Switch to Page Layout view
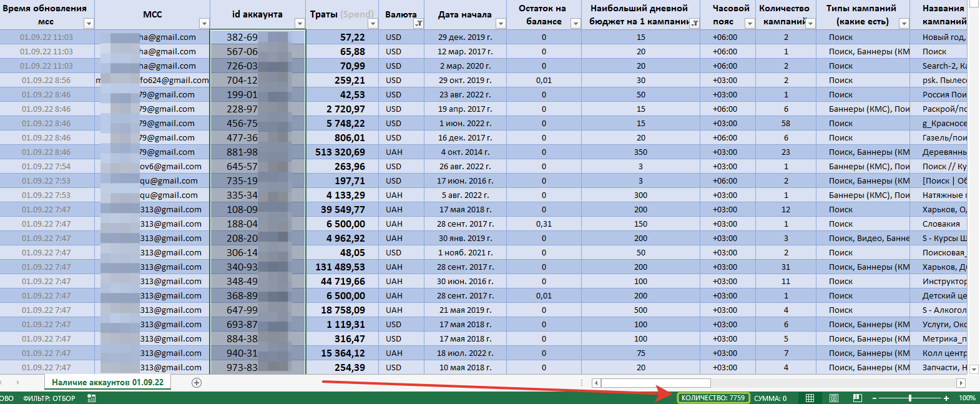This screenshot has width=980, height=404. pos(834,398)
